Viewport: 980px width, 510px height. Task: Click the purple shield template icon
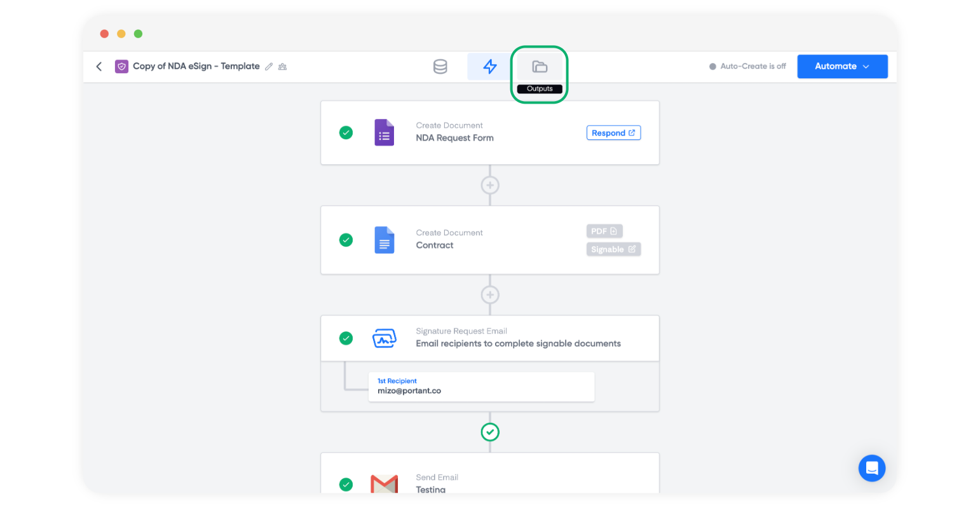click(x=121, y=67)
